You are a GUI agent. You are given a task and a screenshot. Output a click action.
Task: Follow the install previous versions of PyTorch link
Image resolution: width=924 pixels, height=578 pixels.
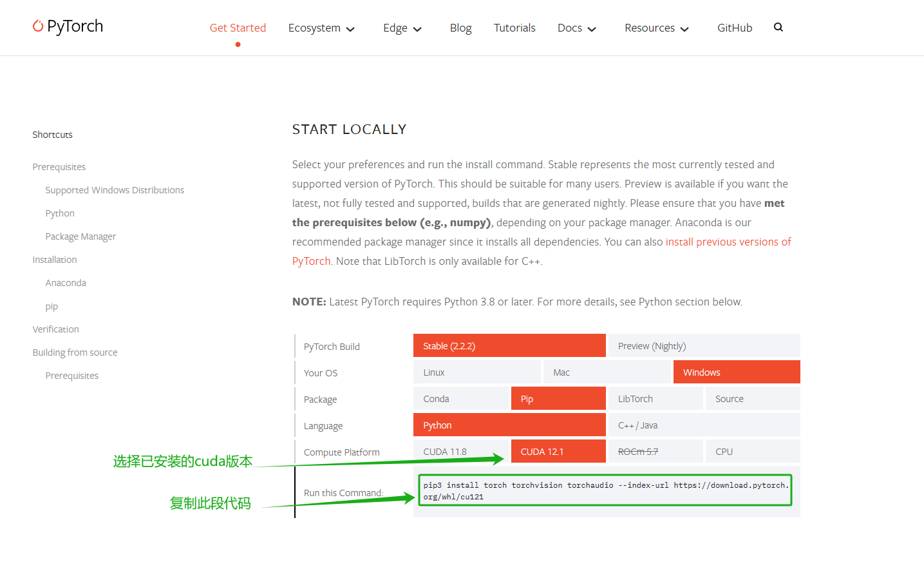728,242
